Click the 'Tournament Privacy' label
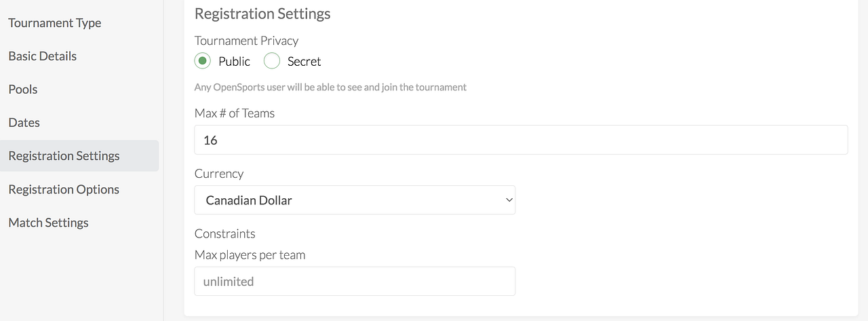The height and width of the screenshot is (321, 868). pyautogui.click(x=246, y=41)
